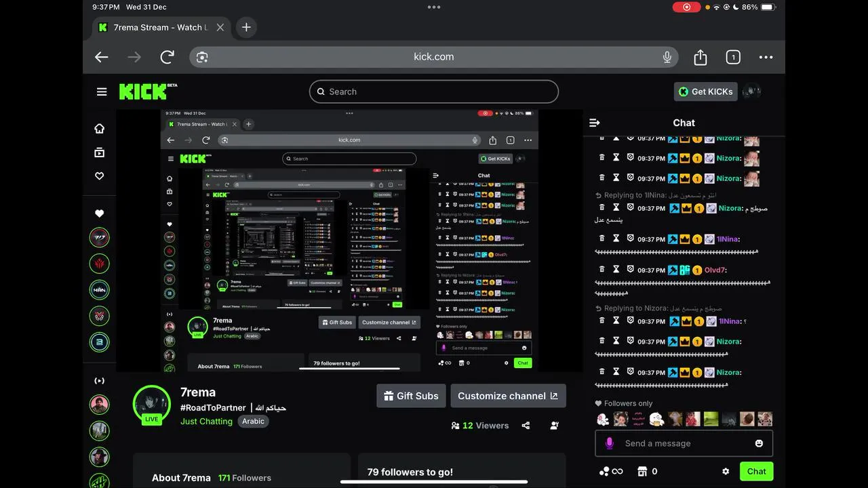Go to Home in the sidebar
Image resolution: width=868 pixels, height=488 pixels.
[x=100, y=129]
